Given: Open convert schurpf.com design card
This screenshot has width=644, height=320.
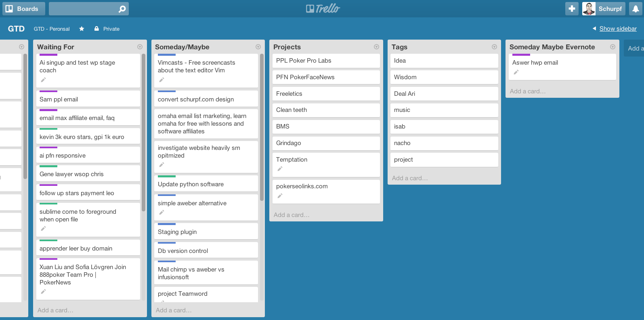Looking at the screenshot, I should pos(206,99).
